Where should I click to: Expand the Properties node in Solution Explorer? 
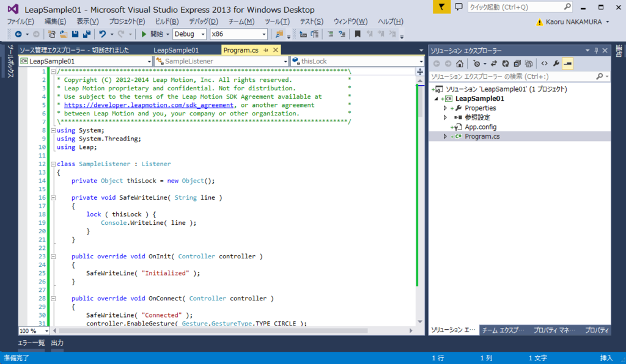coord(445,108)
